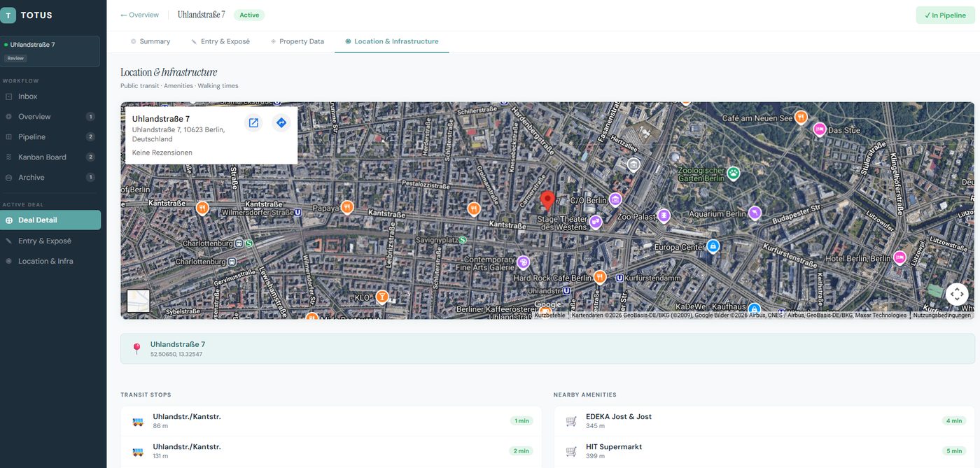Open larger map view icon in info card

253,122
